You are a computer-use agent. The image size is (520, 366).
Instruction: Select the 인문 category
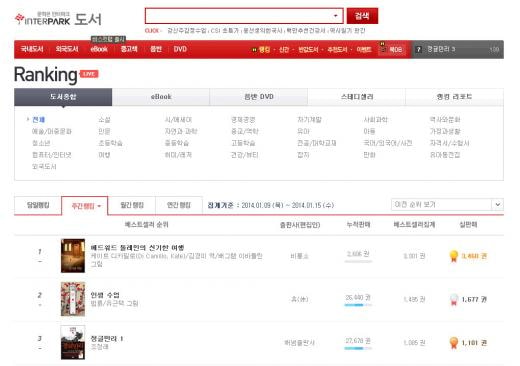click(x=104, y=131)
